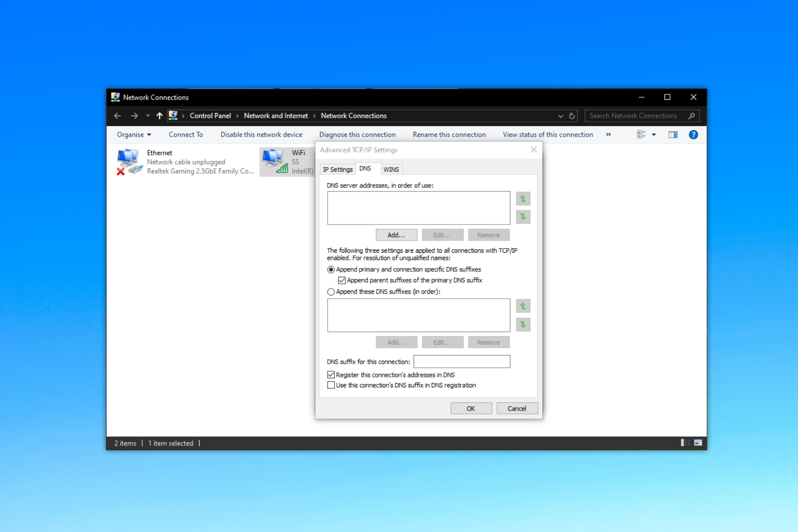The image size is (798, 532).
Task: Select Append primary and connection specific DNS suffixes
Action: pyautogui.click(x=331, y=270)
